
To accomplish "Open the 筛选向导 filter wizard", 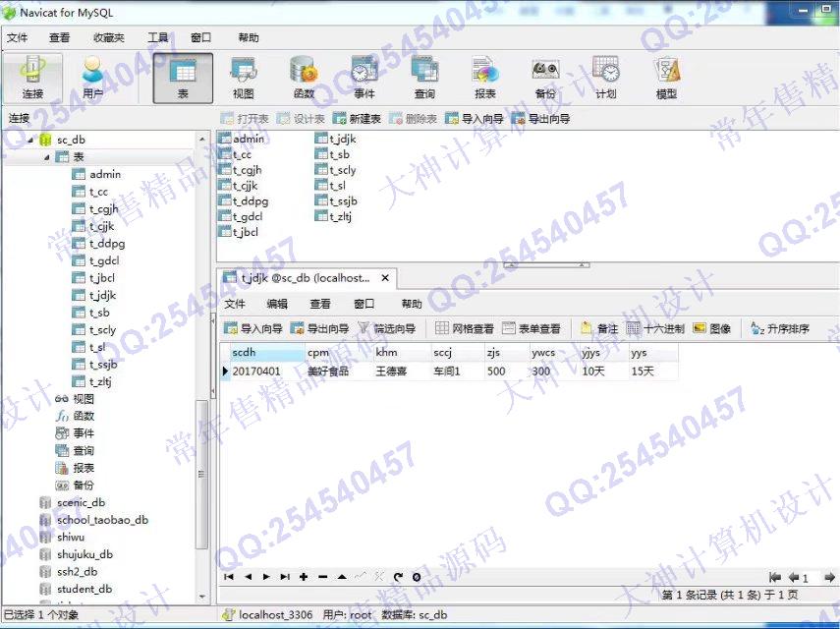I will pos(386,328).
